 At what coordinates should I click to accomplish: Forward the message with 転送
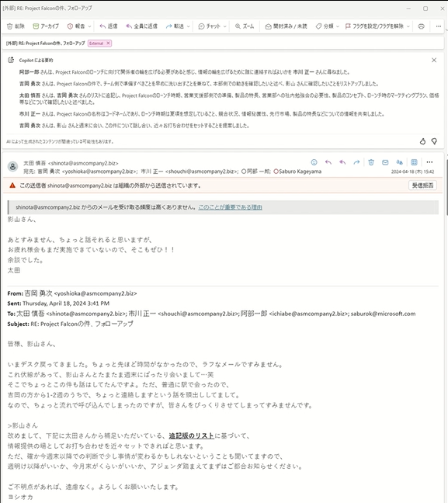tap(175, 26)
